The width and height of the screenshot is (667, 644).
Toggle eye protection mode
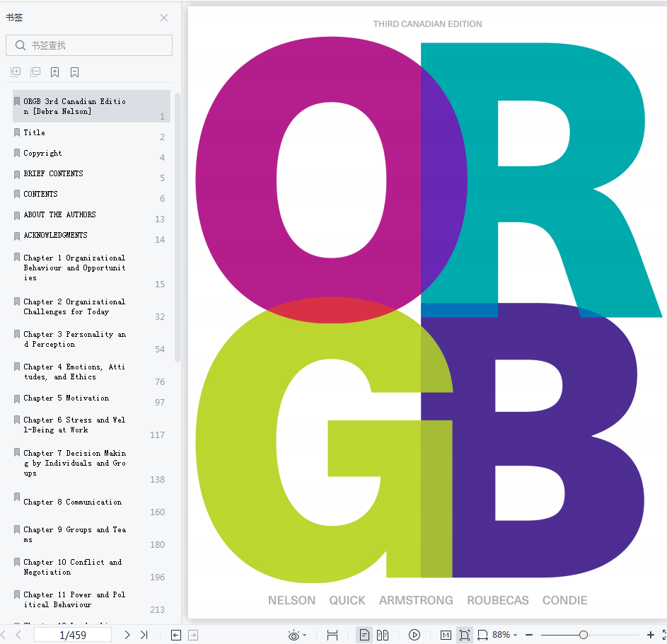[x=294, y=636]
